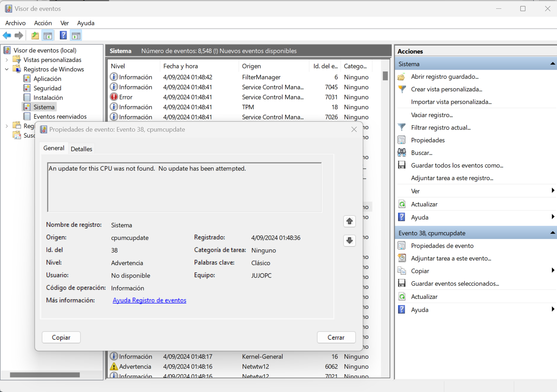Select Eventos reenviados in tree
The height and width of the screenshot is (392, 557).
point(60,117)
